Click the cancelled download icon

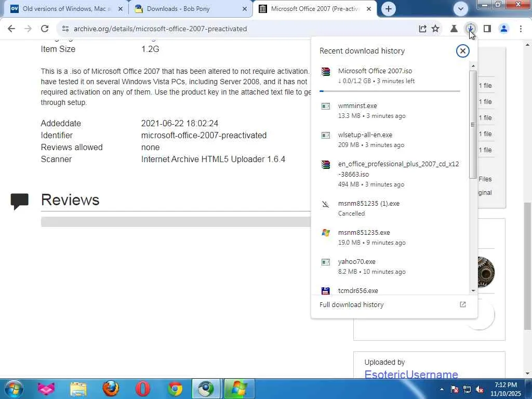click(x=326, y=204)
